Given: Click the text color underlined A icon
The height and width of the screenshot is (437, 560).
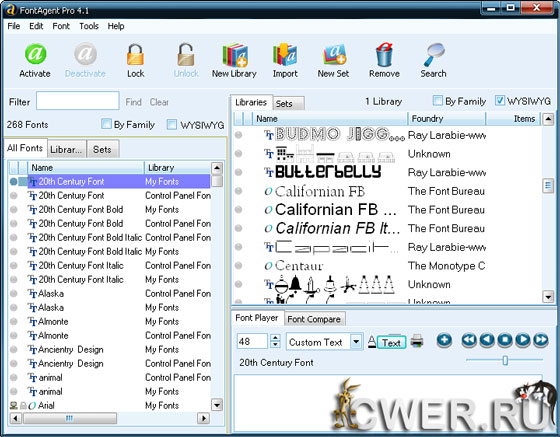Looking at the screenshot, I should click(x=372, y=342).
